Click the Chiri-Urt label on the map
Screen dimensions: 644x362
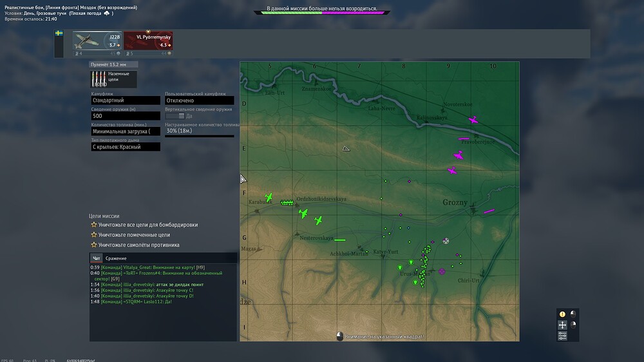[x=469, y=281]
